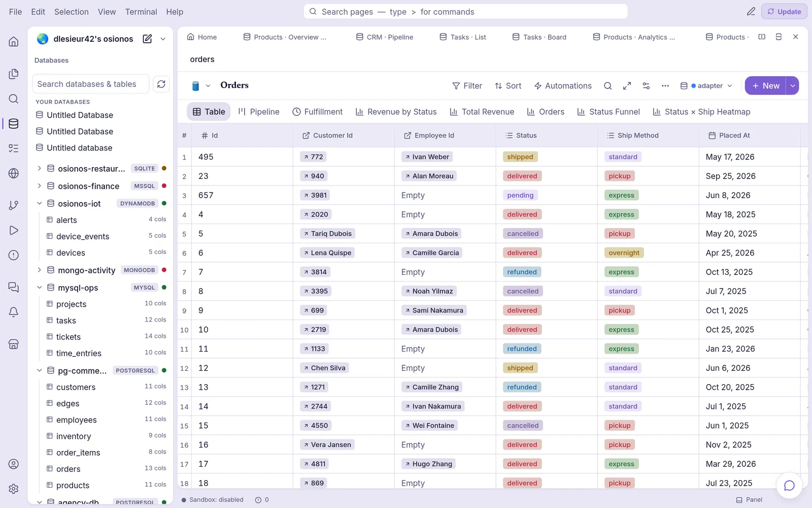Click the Filter button
This screenshot has width=812, height=508.
click(467, 86)
